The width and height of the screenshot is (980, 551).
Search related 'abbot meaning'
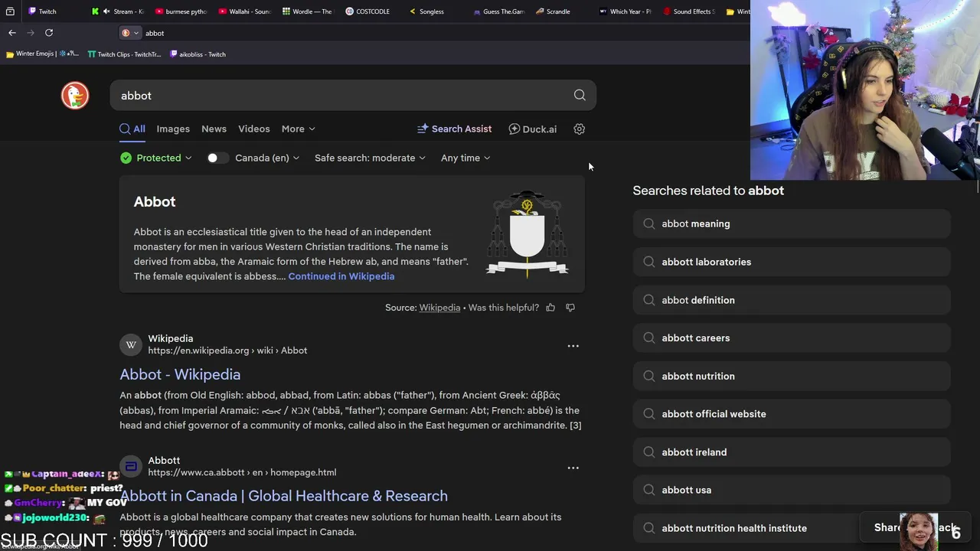[792, 224]
